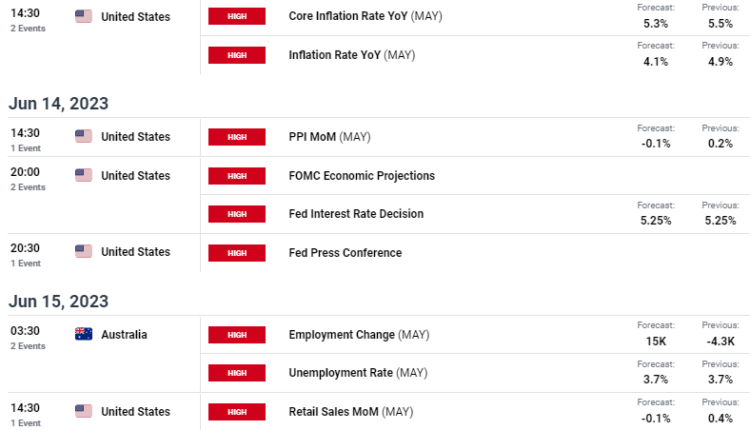Click HIGH badge for Core Inflation Rate YoY

coord(237,17)
